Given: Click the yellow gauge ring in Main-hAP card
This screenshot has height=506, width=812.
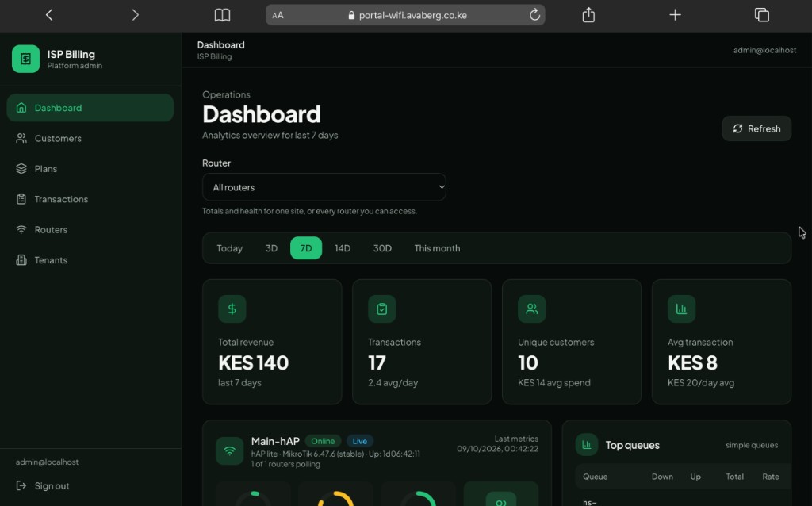Looking at the screenshot, I should [335, 500].
